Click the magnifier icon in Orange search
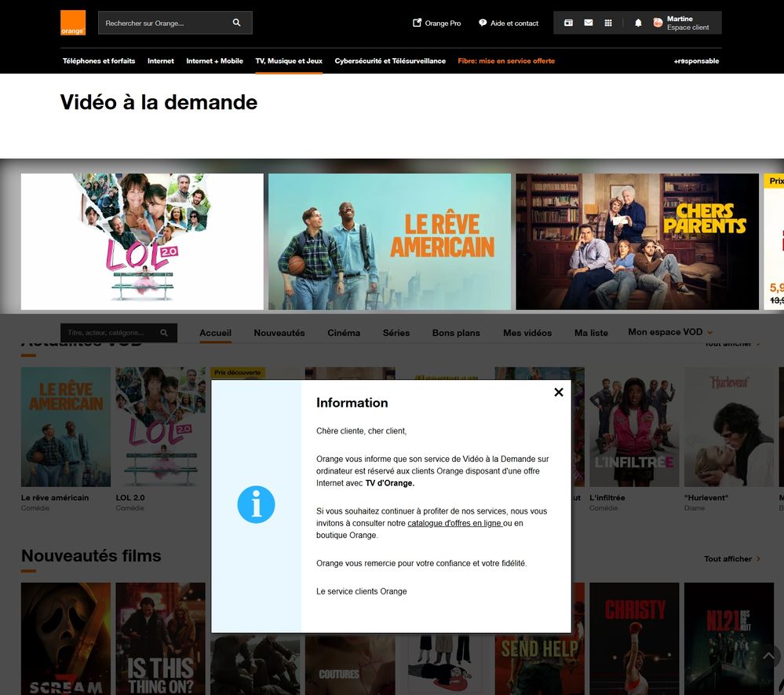784x695 pixels. [x=236, y=23]
